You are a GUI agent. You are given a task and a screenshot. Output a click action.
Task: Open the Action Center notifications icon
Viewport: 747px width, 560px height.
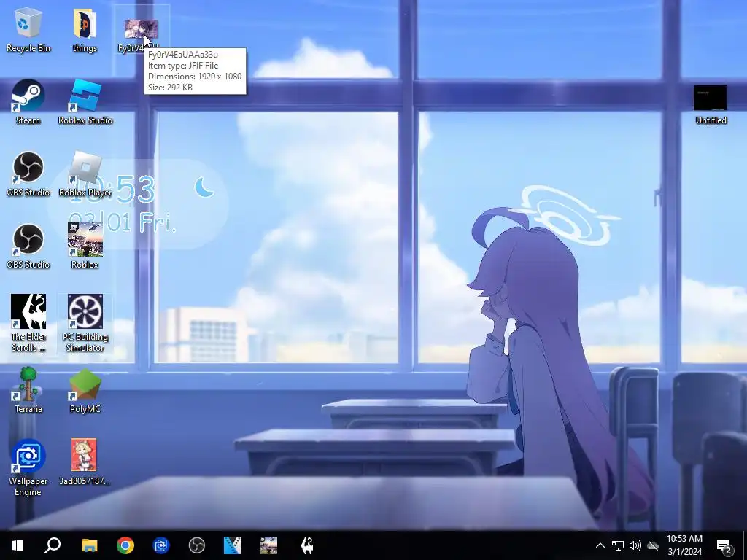[724, 545]
